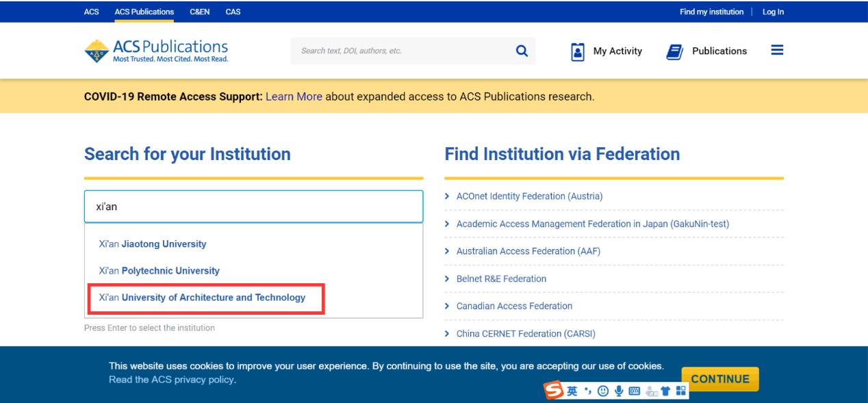The height and width of the screenshot is (403, 868).
Task: Open the CAS top tab
Action: click(233, 12)
